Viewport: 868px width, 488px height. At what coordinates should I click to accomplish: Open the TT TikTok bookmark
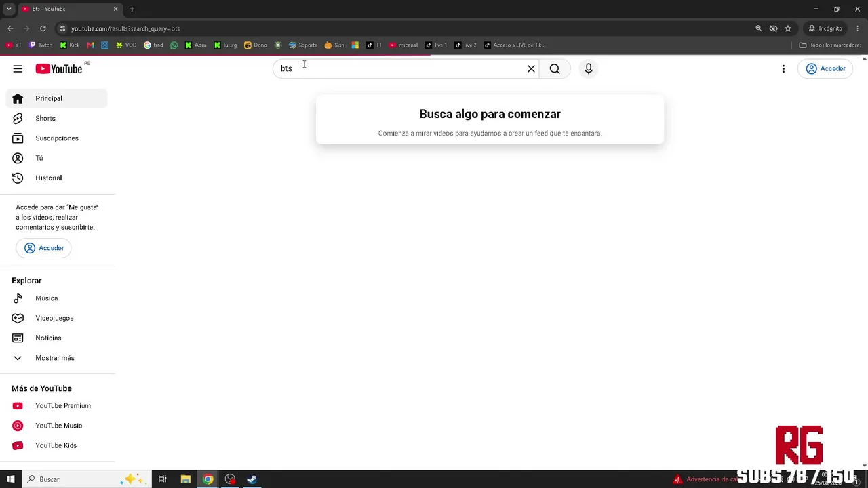(x=374, y=45)
